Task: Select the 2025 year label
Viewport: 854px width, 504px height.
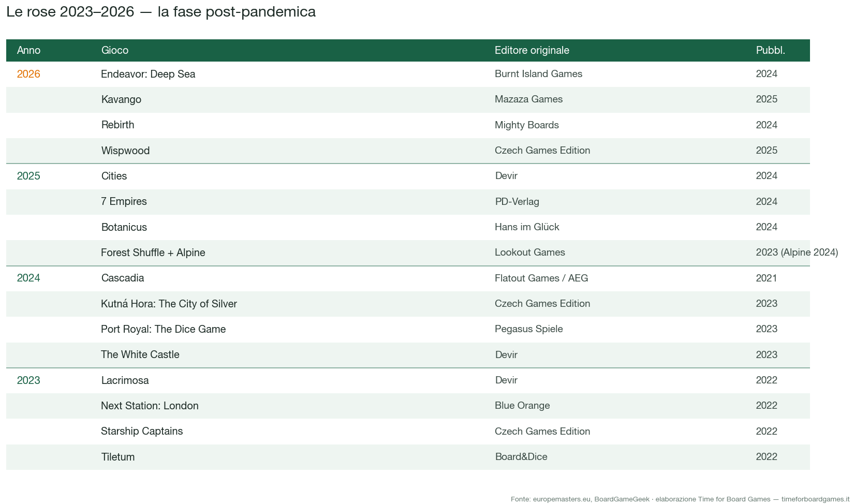Action: [28, 176]
